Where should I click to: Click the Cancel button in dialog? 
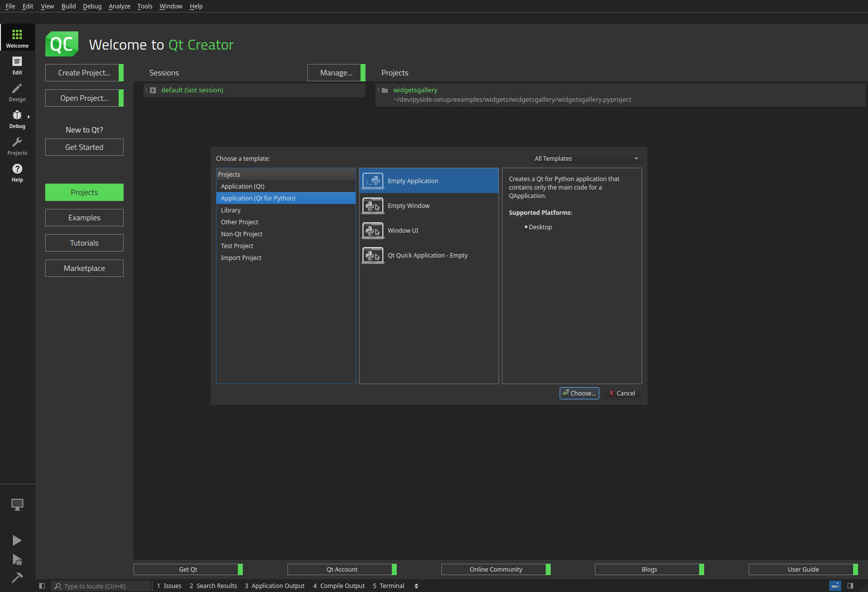622,394
